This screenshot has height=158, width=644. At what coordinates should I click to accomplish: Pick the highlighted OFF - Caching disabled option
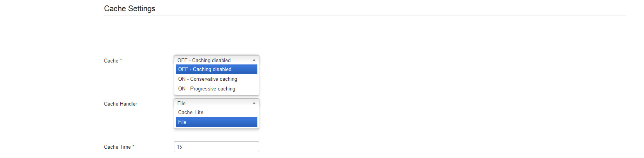coord(217,69)
